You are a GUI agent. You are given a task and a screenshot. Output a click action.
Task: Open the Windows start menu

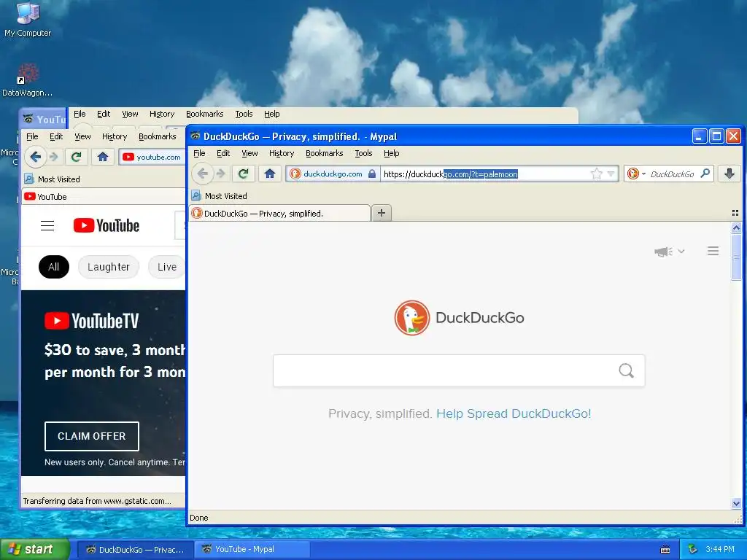click(x=35, y=549)
